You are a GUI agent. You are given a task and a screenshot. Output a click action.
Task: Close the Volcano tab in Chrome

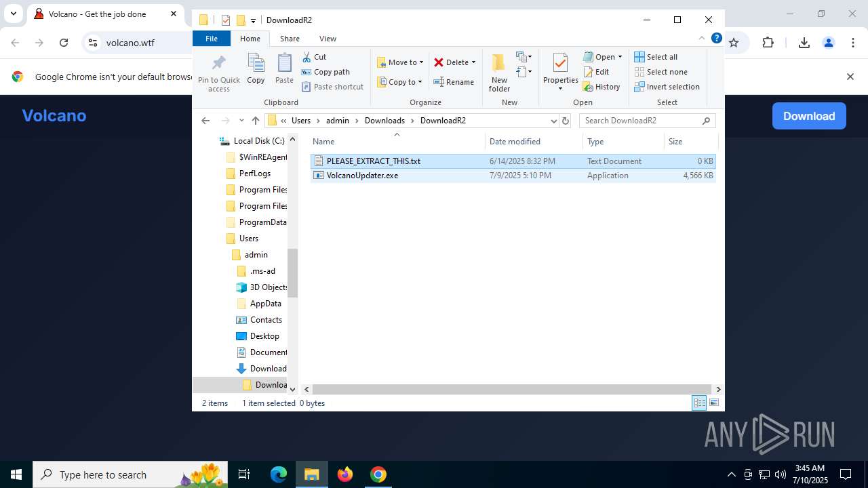[174, 14]
